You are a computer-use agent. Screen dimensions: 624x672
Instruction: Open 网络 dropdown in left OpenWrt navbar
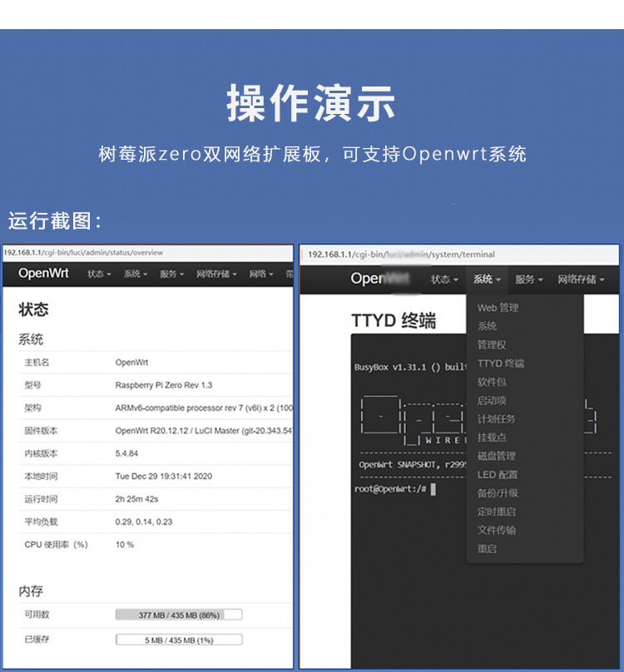261,274
